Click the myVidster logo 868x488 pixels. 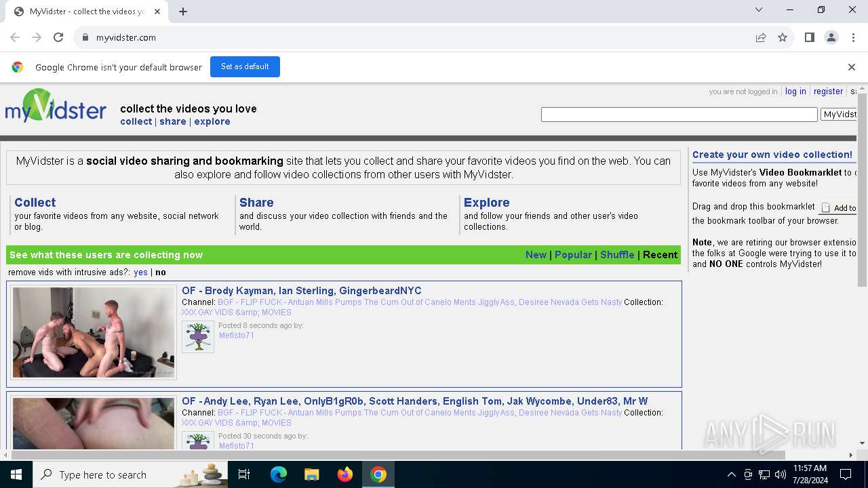pyautogui.click(x=56, y=107)
